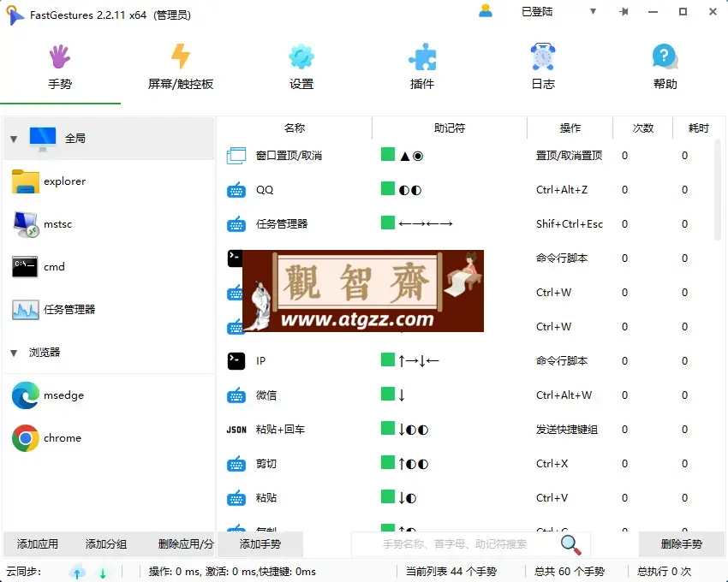Click the 微信 gesture keyboard icon
The width and height of the screenshot is (728, 582).
(x=236, y=395)
